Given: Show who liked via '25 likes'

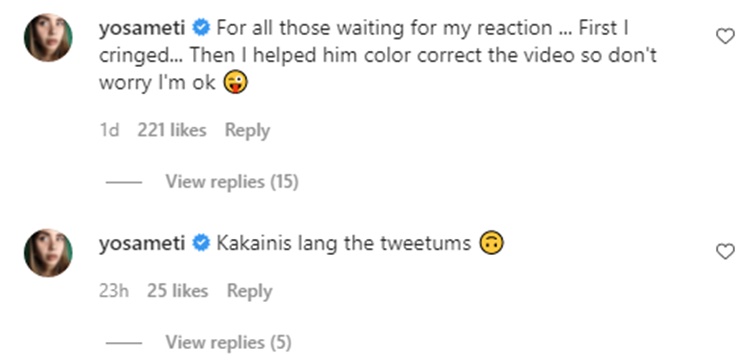Looking at the screenshot, I should coord(177,291).
